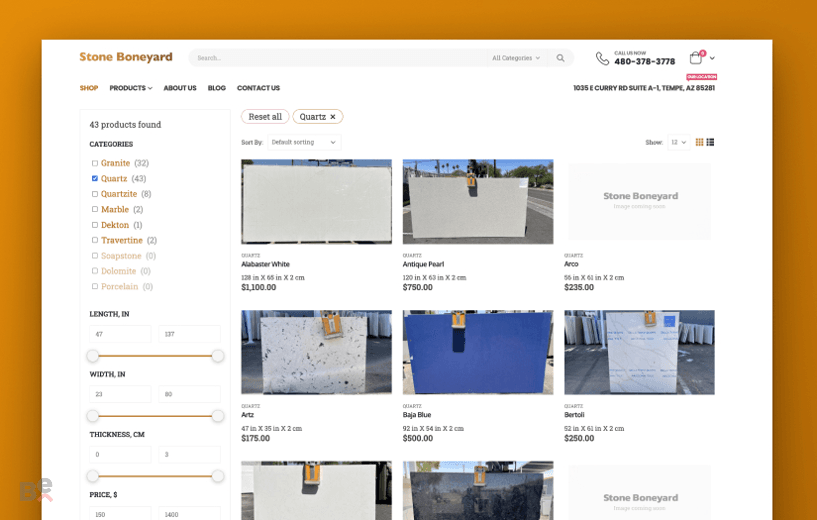Open the Artz product link
The height and width of the screenshot is (520, 817).
tap(247, 415)
